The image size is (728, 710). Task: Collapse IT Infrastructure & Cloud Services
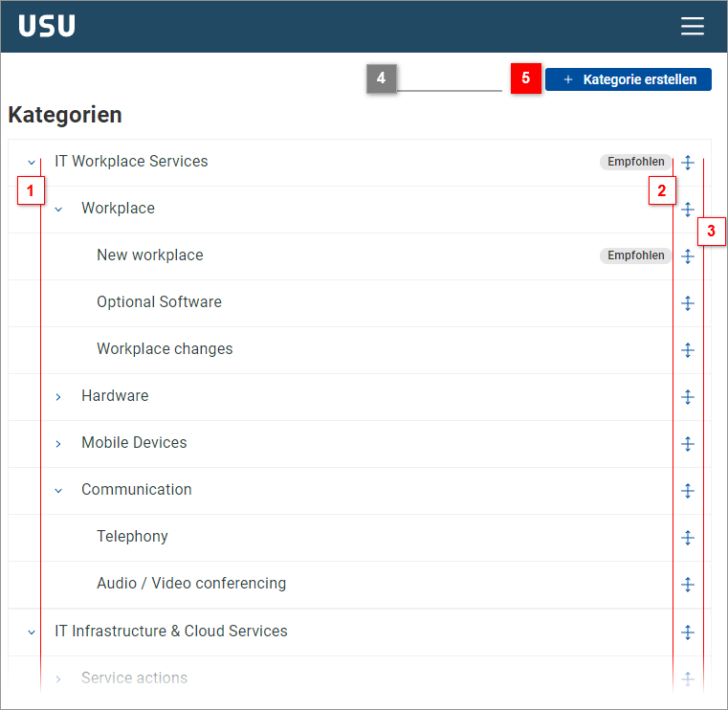(x=32, y=632)
